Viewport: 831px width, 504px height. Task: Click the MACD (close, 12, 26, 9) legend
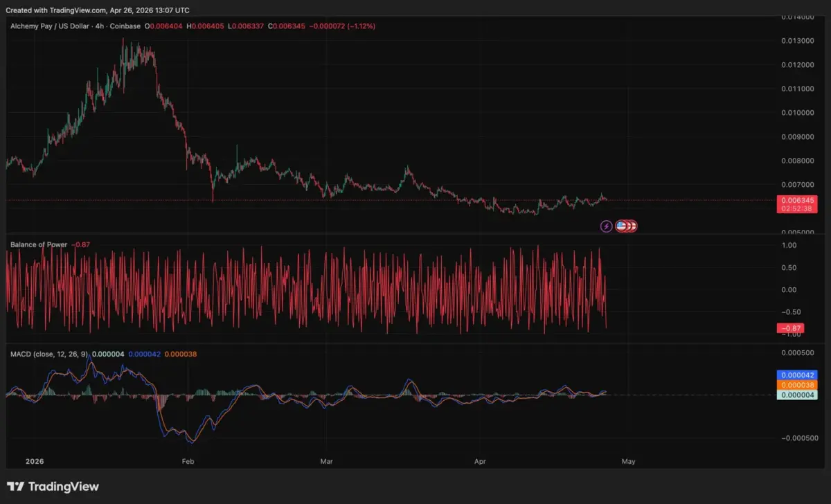(x=48, y=354)
